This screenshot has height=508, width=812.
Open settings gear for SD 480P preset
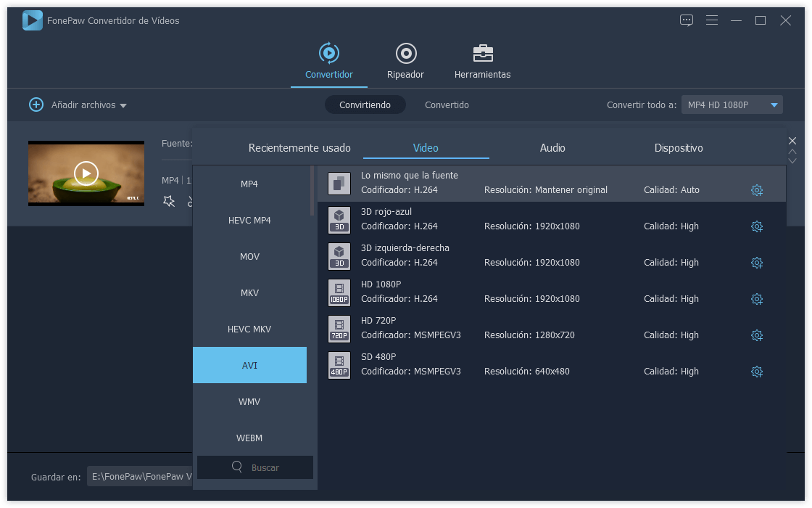(x=757, y=372)
